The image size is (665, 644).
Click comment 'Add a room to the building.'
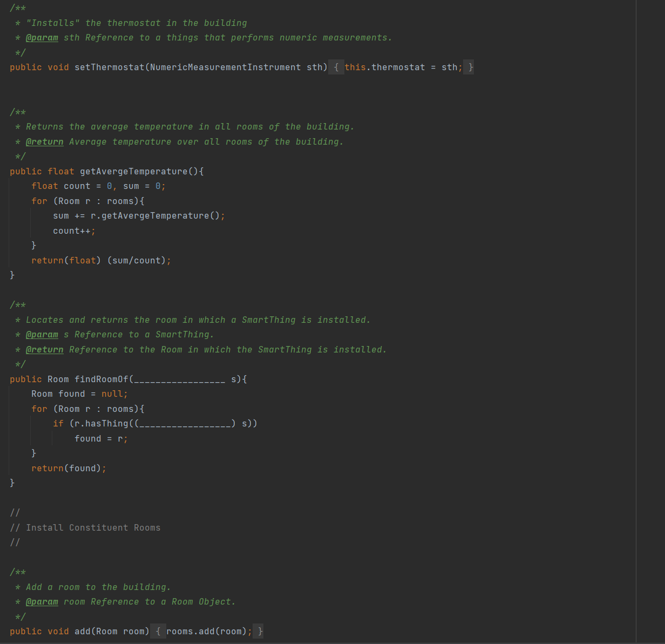click(99, 587)
